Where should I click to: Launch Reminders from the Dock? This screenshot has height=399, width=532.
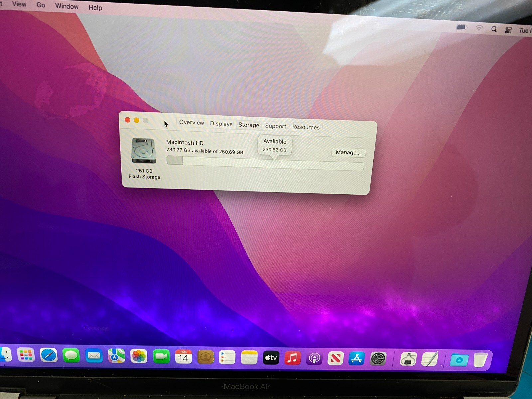(x=227, y=358)
